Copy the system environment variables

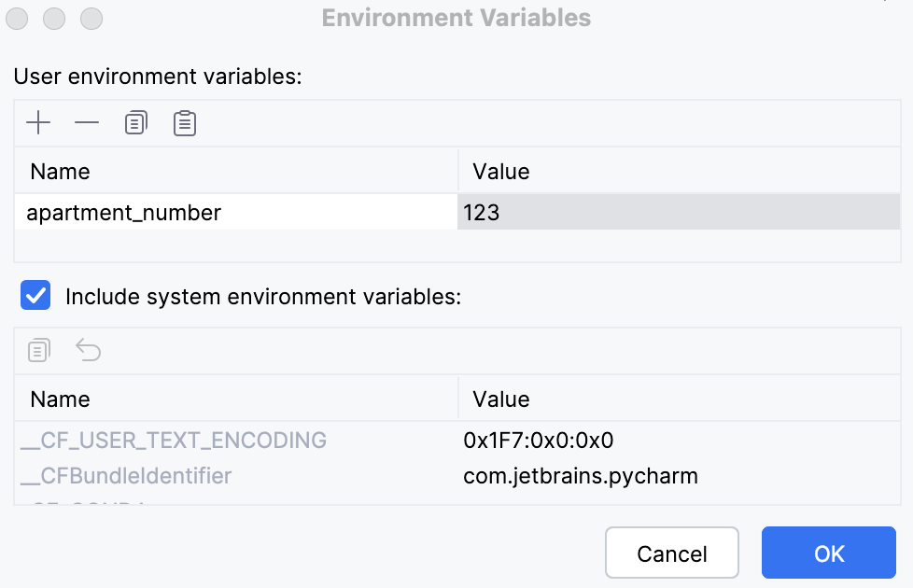pyautogui.click(x=38, y=350)
